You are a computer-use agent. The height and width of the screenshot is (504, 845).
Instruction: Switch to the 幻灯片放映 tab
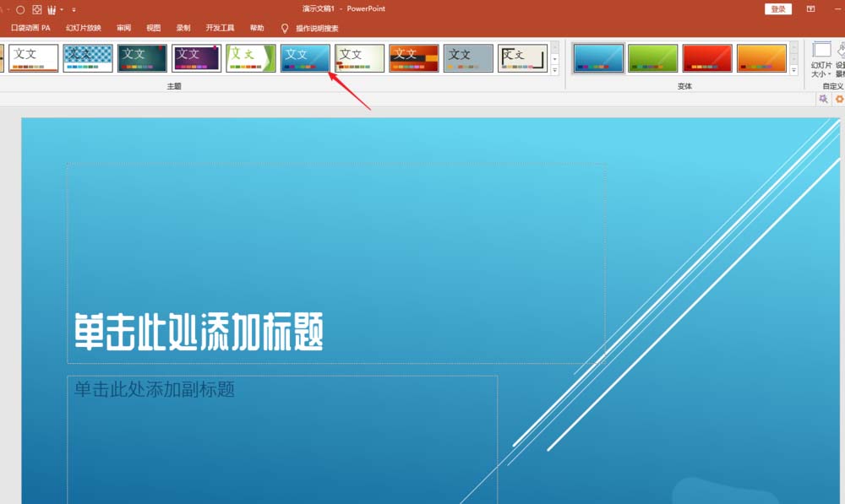pos(84,28)
